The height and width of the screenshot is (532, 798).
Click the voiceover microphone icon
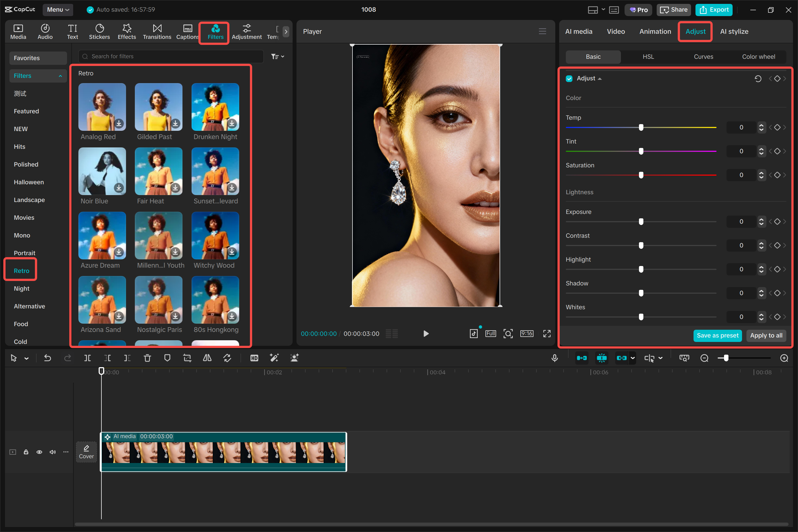(555, 358)
